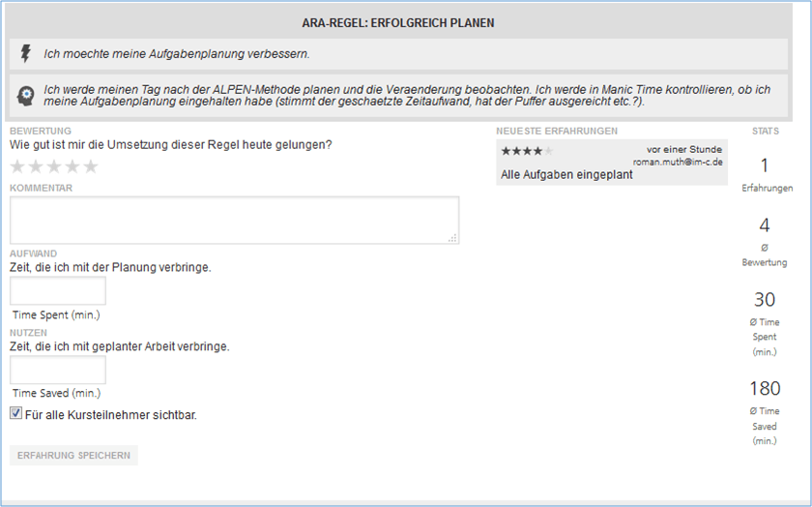Click the head-with-gear plan icon

(26, 96)
